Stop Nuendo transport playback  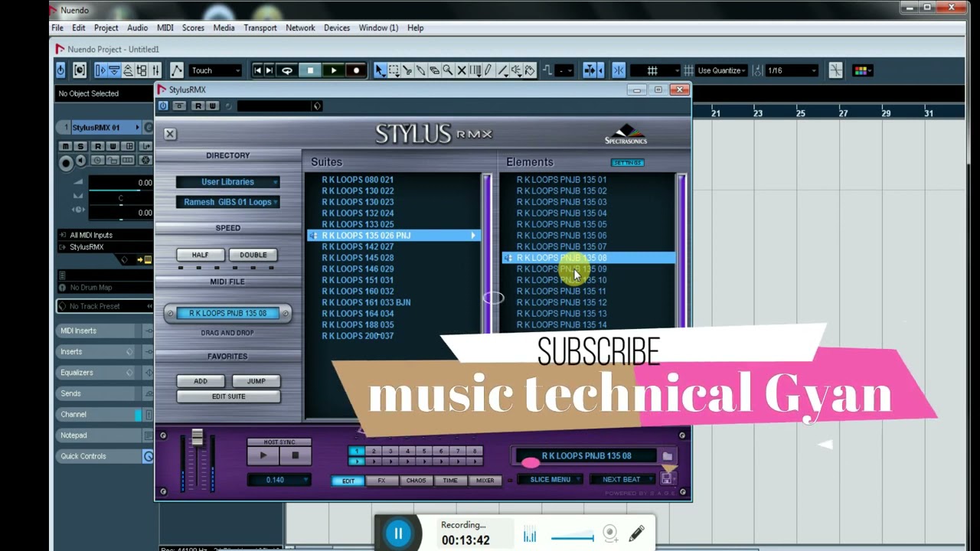tap(310, 70)
